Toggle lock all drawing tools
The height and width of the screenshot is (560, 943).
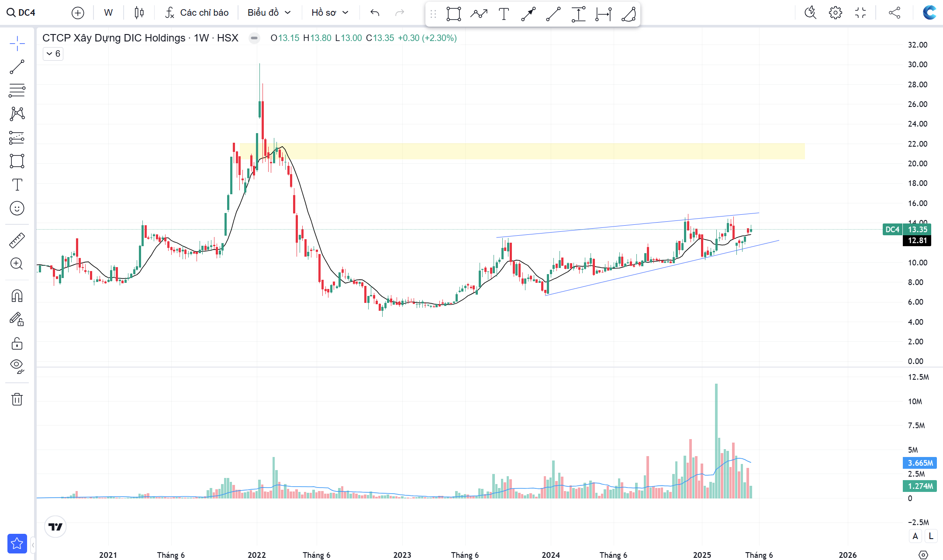coord(17,344)
